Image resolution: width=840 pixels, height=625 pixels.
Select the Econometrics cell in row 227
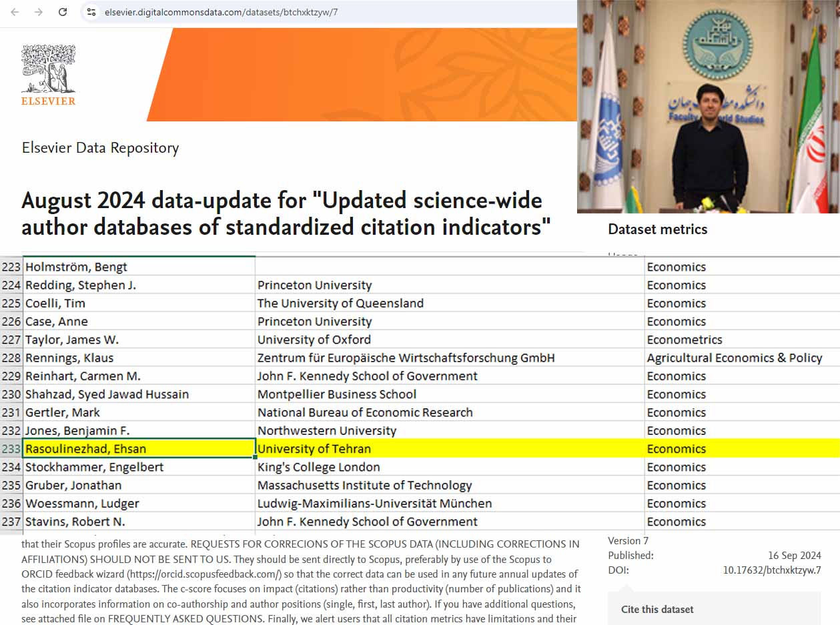[x=743, y=340]
